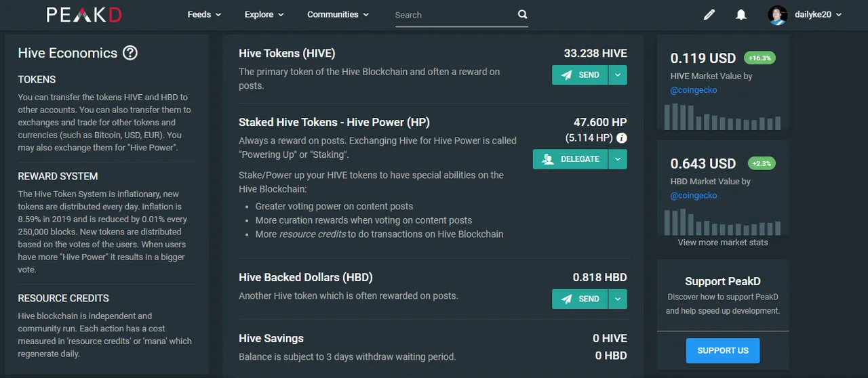Expand the Delegate dropdown arrow
868x378 pixels.
point(618,159)
